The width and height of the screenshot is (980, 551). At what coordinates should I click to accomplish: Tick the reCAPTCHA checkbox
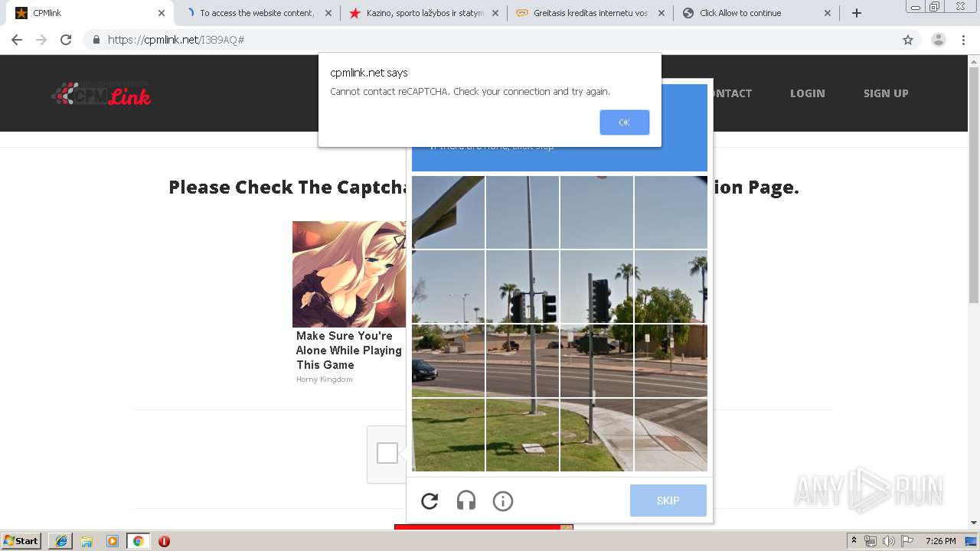(x=387, y=453)
